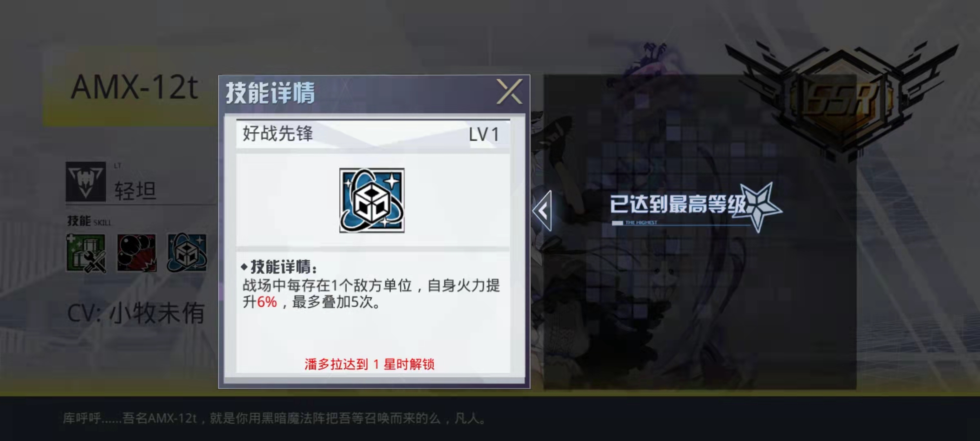980x441 pixels.
Task: Tap the CV: 小牧未侑 voice actor label
Action: coord(136,313)
